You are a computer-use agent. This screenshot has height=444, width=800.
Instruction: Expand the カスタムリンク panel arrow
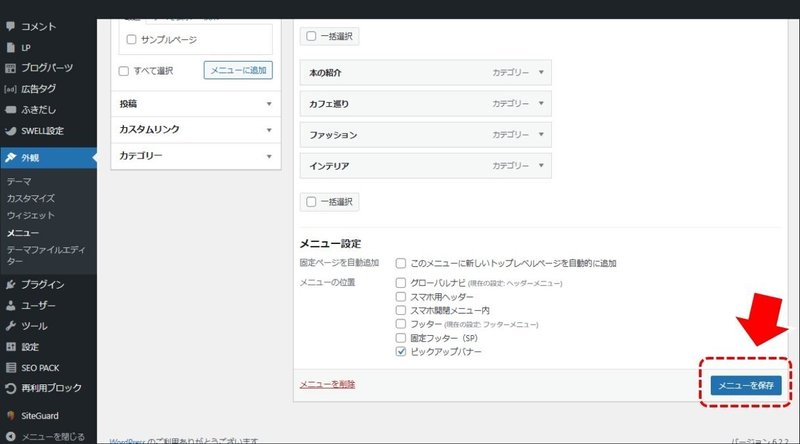[x=269, y=130]
